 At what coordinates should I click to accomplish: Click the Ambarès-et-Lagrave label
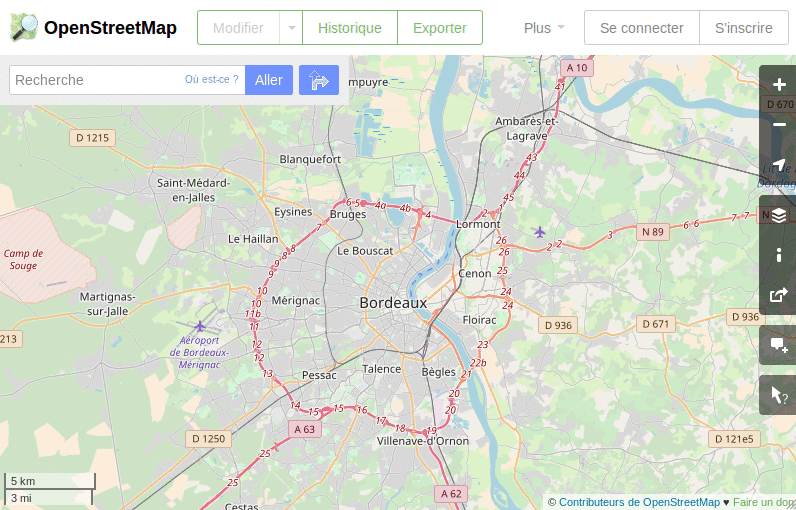click(526, 128)
